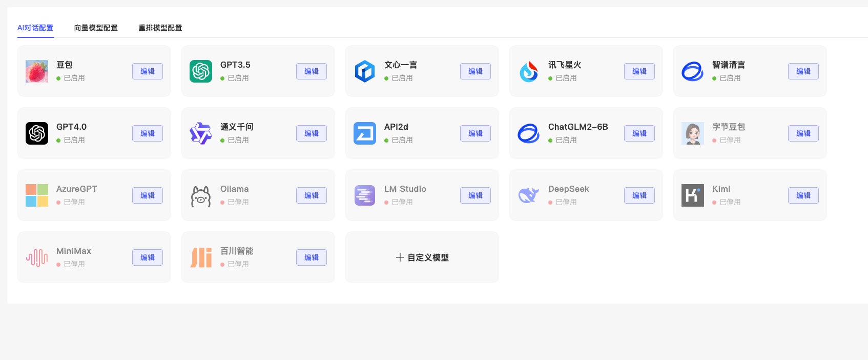Edit the API2d configuration
868x360 pixels.
click(x=476, y=133)
